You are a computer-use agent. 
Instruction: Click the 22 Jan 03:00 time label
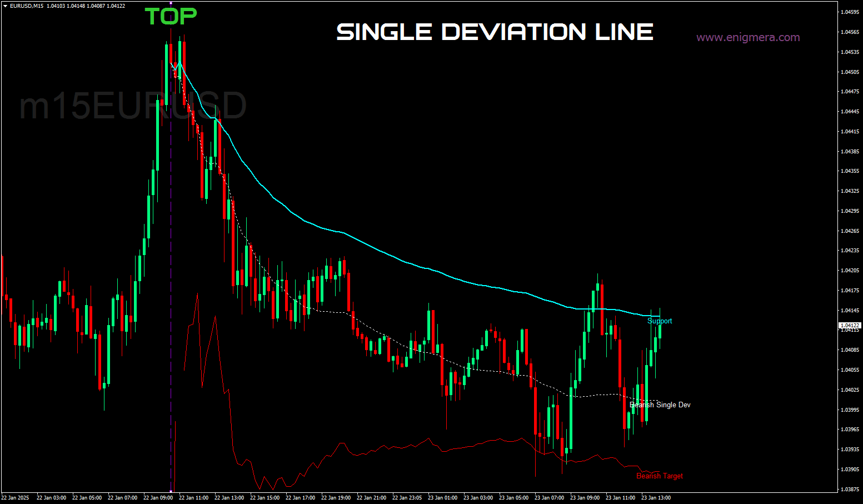(51, 498)
